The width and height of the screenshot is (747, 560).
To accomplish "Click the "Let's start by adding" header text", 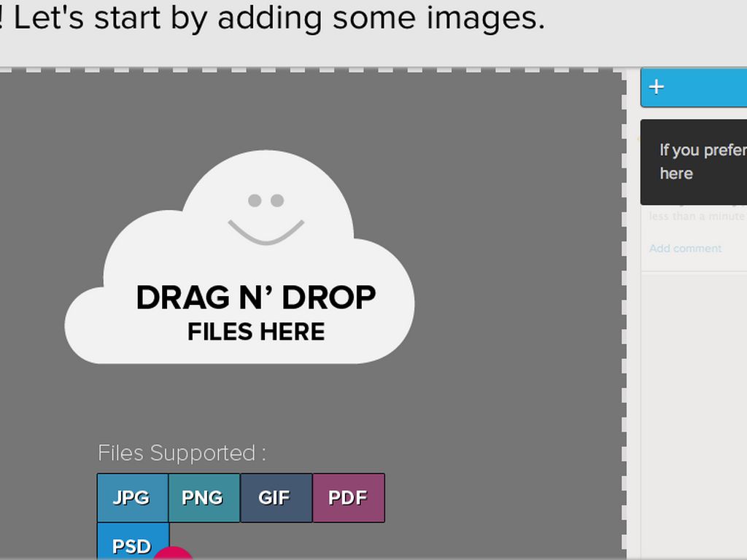I will (x=277, y=19).
